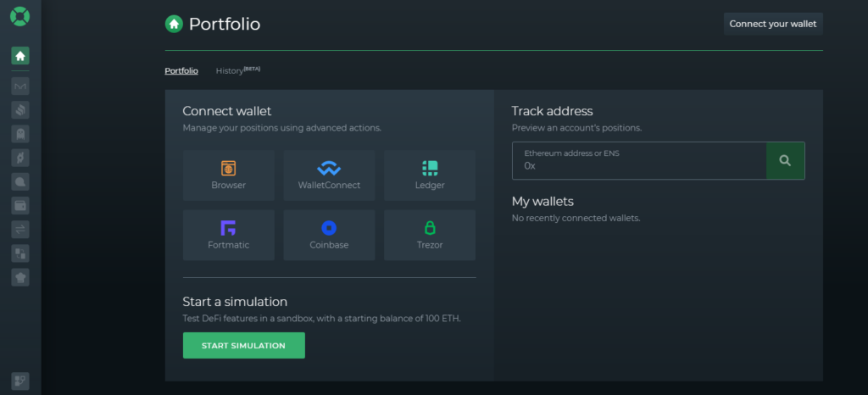Click the DeFi Saver logo at top left
The height and width of the screenshot is (395, 868).
(20, 16)
